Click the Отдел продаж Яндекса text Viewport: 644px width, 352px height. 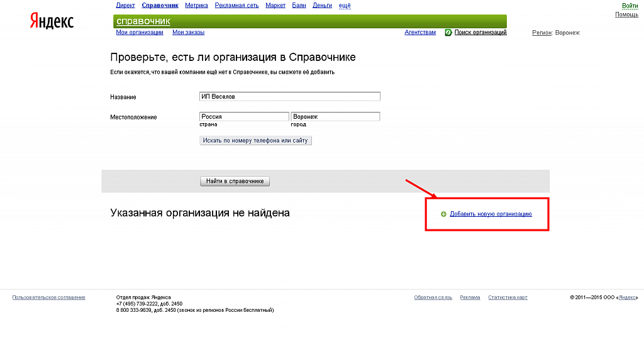143,297
